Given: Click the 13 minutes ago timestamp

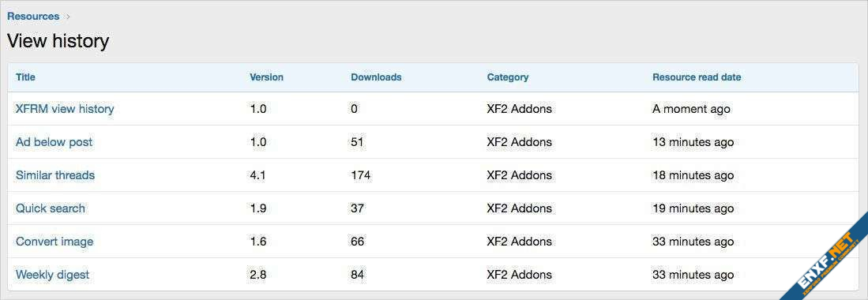Looking at the screenshot, I should [693, 142].
